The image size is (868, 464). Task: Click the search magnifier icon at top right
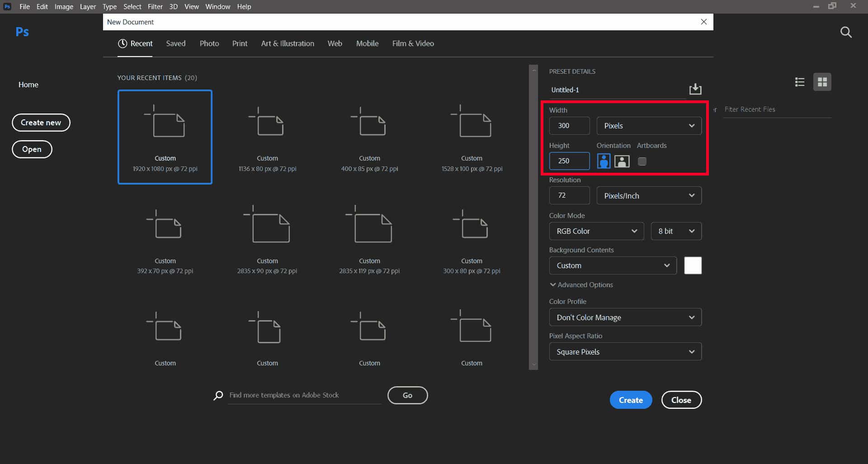846,32
